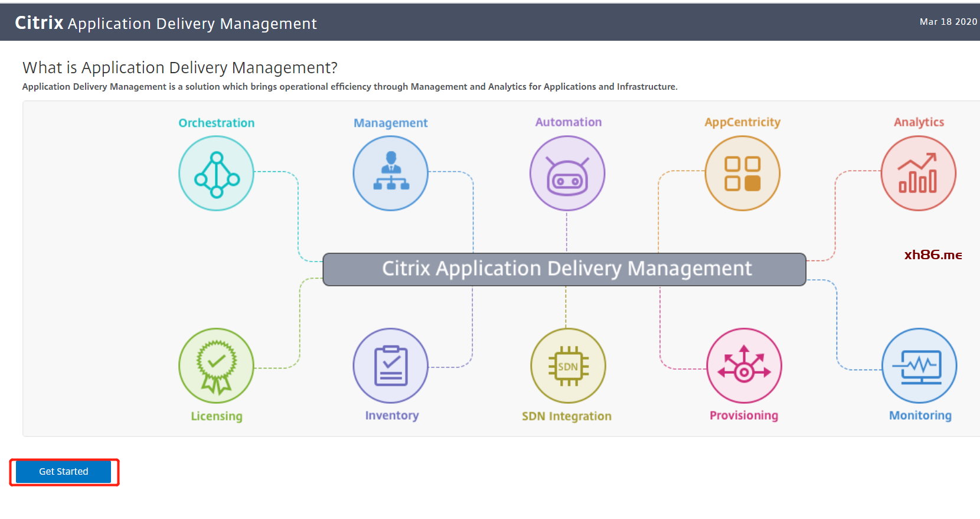The height and width of the screenshot is (519, 980).
Task: Click the 'What is Application Delivery Management?' heading
Action: (x=180, y=68)
